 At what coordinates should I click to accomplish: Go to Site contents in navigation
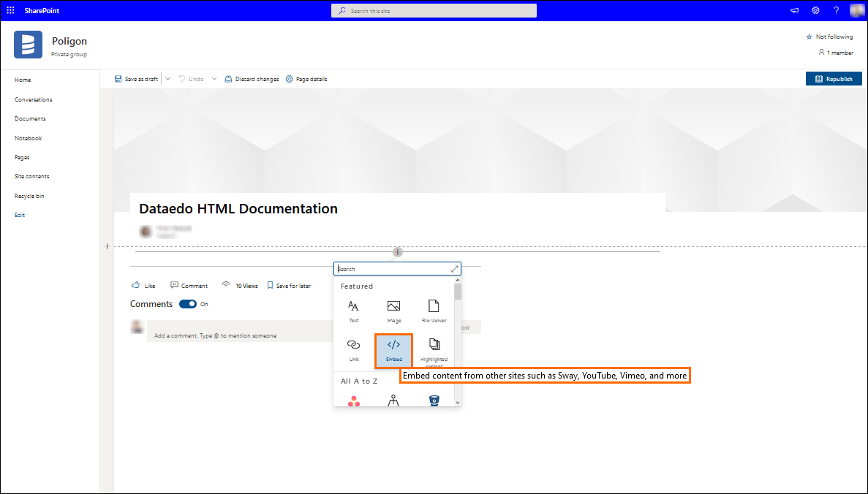point(32,176)
